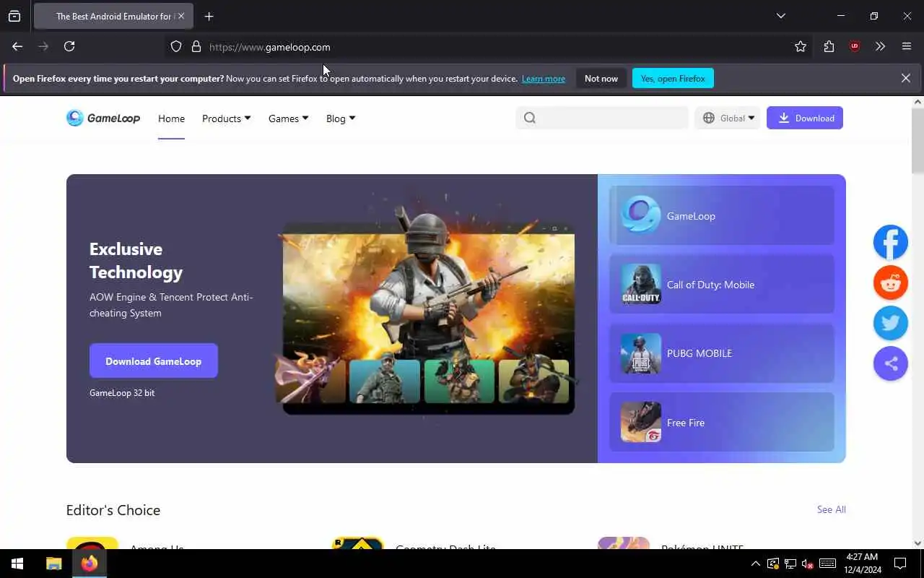Screen dimensions: 924x578
Task: Expand the Products dropdown menu
Action: pos(227,118)
